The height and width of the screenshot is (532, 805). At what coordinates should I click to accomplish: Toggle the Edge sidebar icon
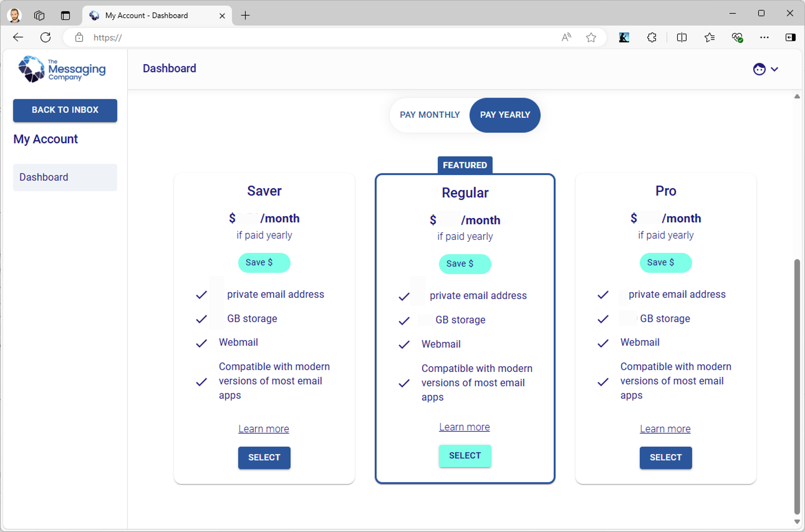coord(790,37)
